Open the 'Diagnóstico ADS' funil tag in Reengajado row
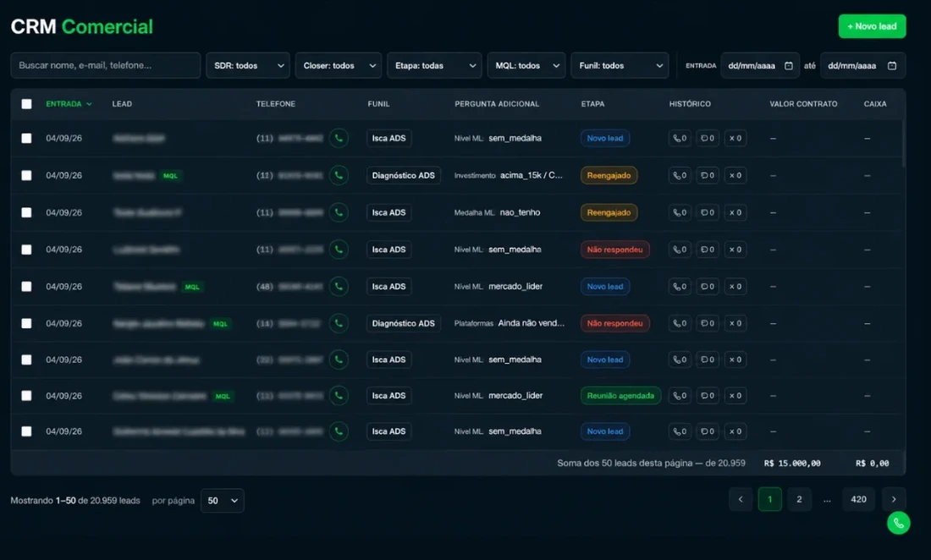This screenshot has height=560, width=931. 404,176
